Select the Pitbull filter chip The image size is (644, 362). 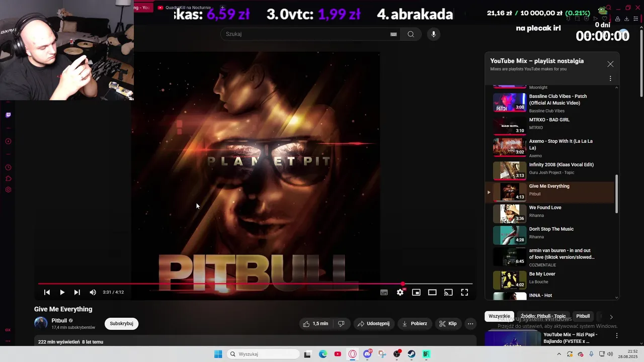coord(583,316)
